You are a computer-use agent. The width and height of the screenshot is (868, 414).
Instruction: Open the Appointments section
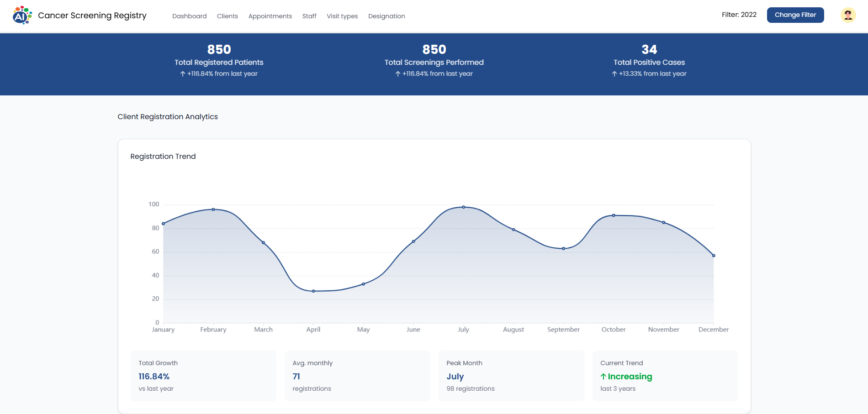pyautogui.click(x=270, y=16)
